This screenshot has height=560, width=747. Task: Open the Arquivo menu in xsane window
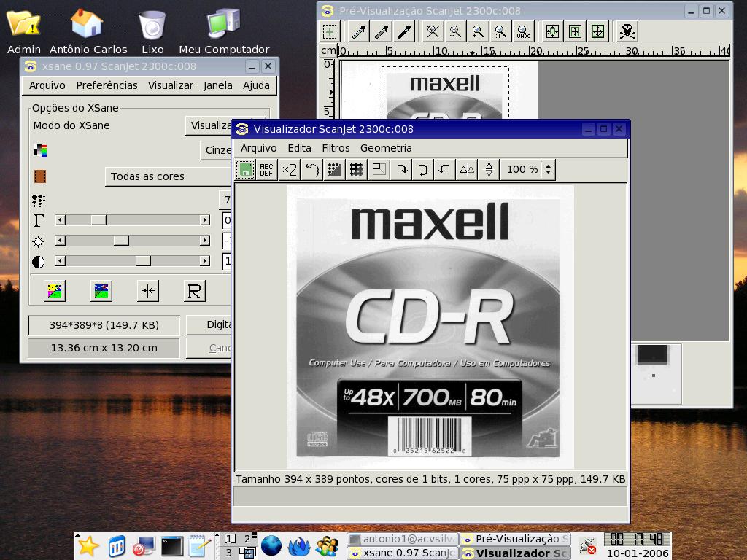tap(47, 85)
